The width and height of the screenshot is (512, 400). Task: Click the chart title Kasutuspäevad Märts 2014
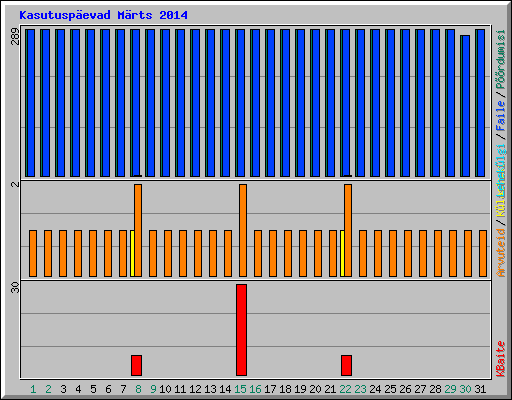click(103, 15)
